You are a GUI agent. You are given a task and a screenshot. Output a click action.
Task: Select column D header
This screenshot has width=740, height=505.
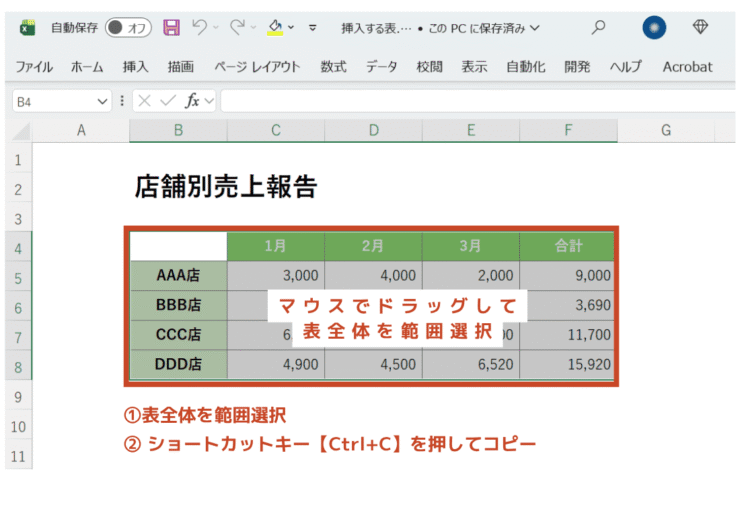point(374,130)
